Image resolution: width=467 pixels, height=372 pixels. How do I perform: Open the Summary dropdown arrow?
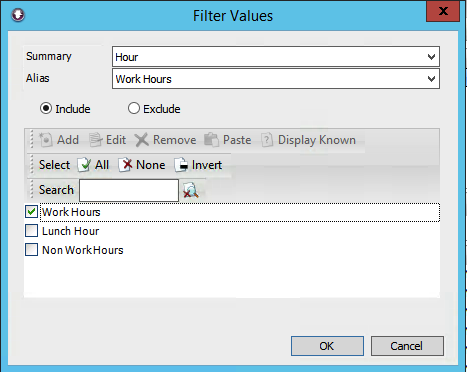(x=431, y=57)
